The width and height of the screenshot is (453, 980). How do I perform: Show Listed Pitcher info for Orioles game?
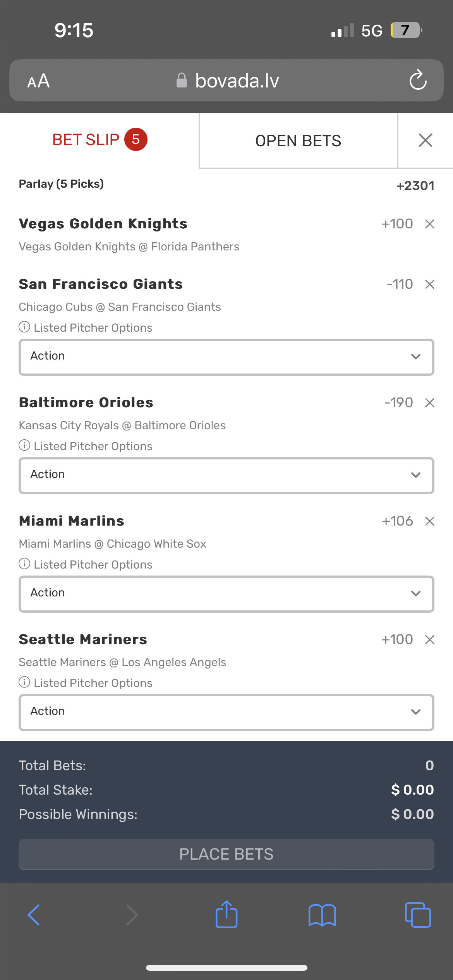click(24, 445)
